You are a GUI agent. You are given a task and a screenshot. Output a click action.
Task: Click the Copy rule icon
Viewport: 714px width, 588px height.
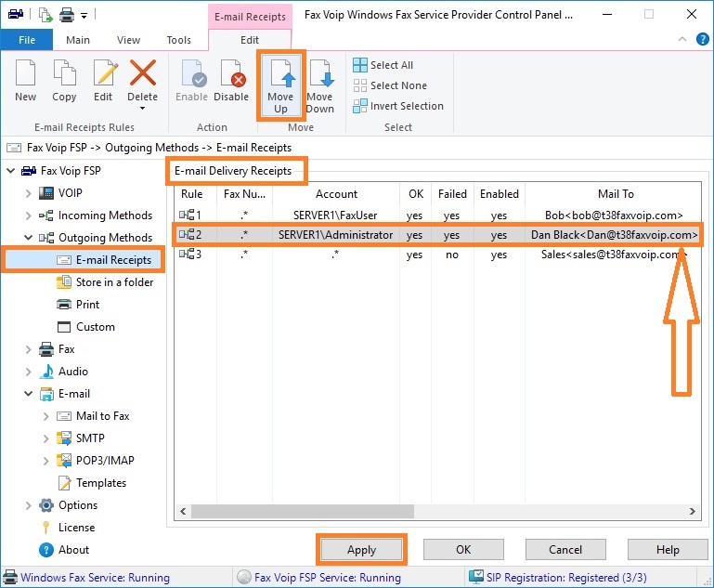click(64, 72)
